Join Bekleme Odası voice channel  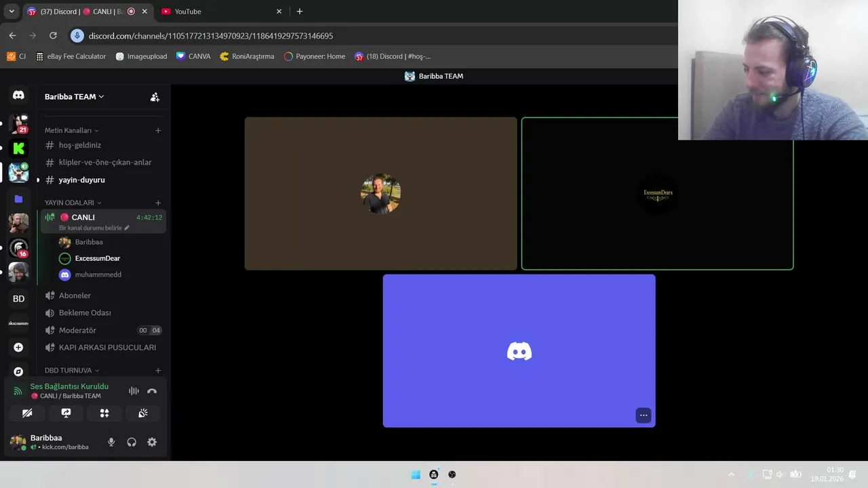102,312
